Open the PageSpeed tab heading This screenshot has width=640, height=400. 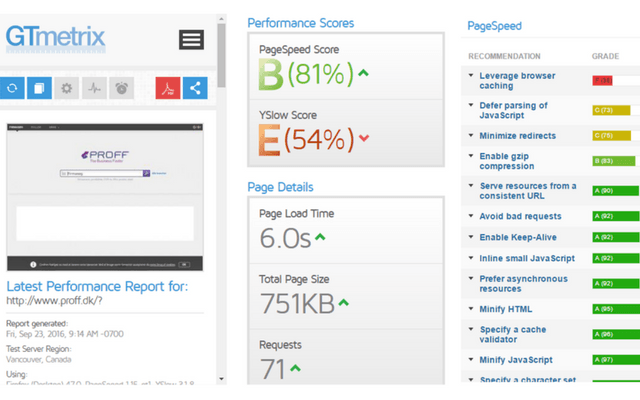pos(494,26)
